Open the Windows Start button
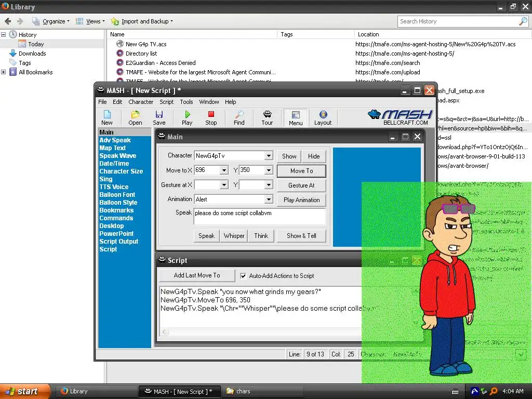 24,391
